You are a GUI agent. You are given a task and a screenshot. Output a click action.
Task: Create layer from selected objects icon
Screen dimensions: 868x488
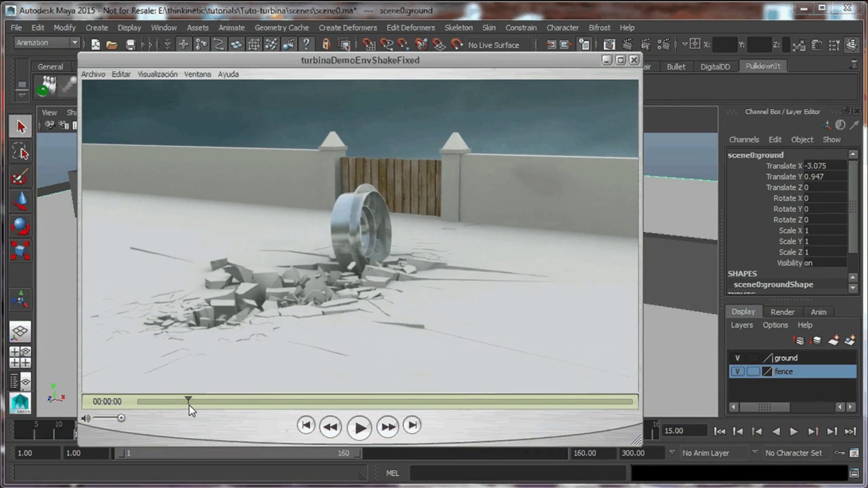coord(850,341)
